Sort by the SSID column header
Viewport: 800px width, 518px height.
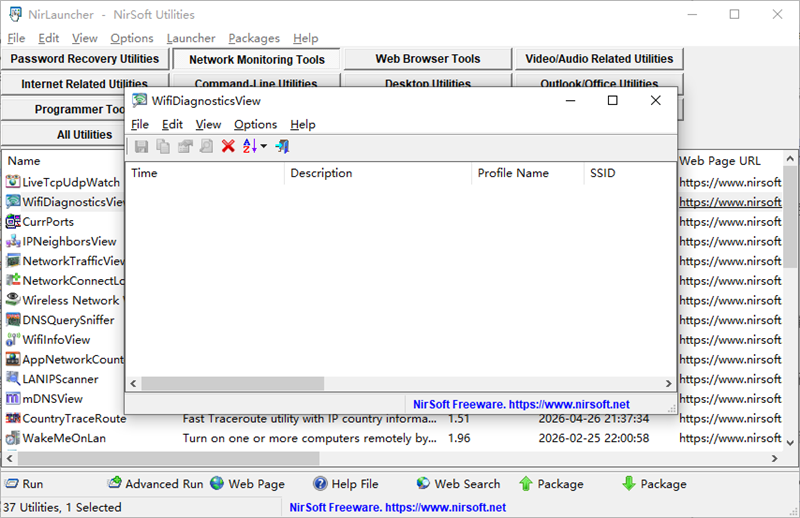630,173
